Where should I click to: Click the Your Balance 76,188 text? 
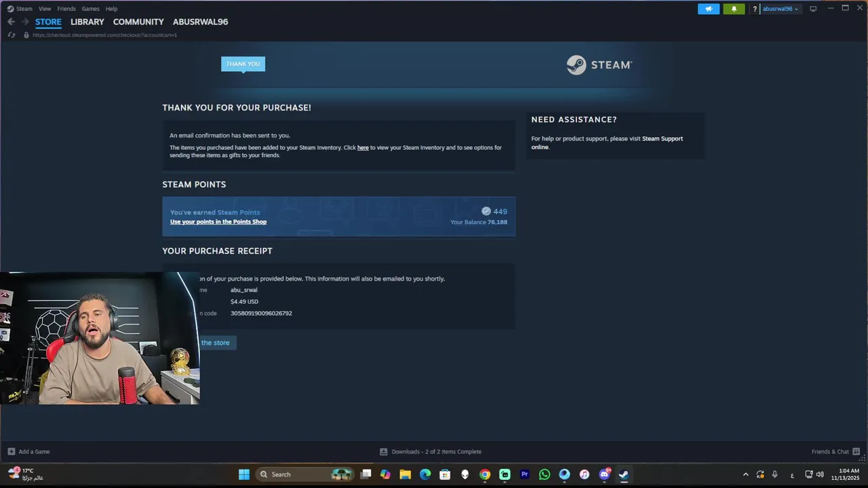479,222
